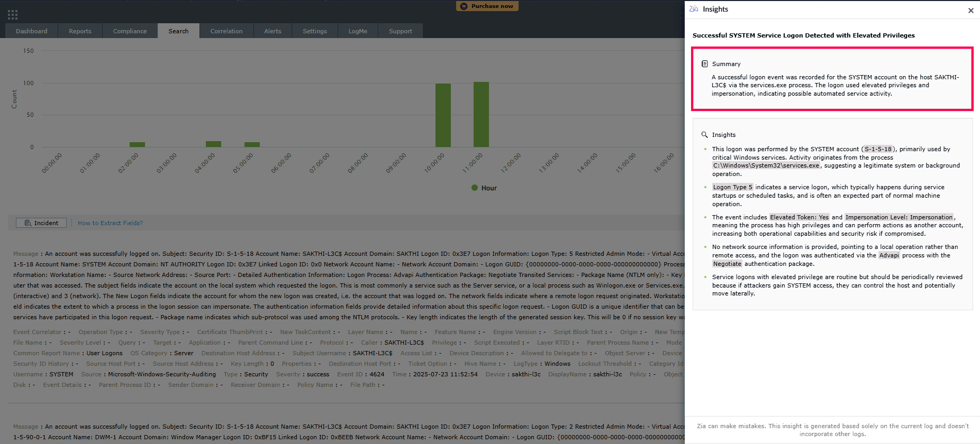Click the Incident button

41,223
